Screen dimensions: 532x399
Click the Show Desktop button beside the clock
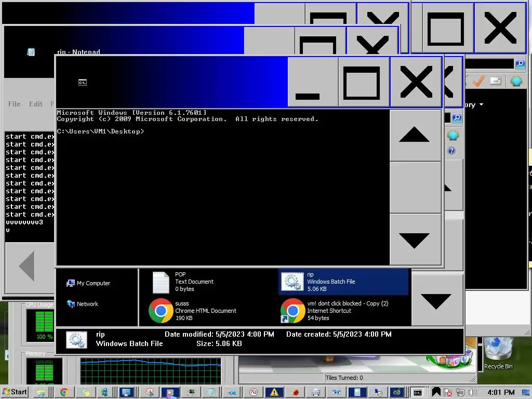point(526,393)
